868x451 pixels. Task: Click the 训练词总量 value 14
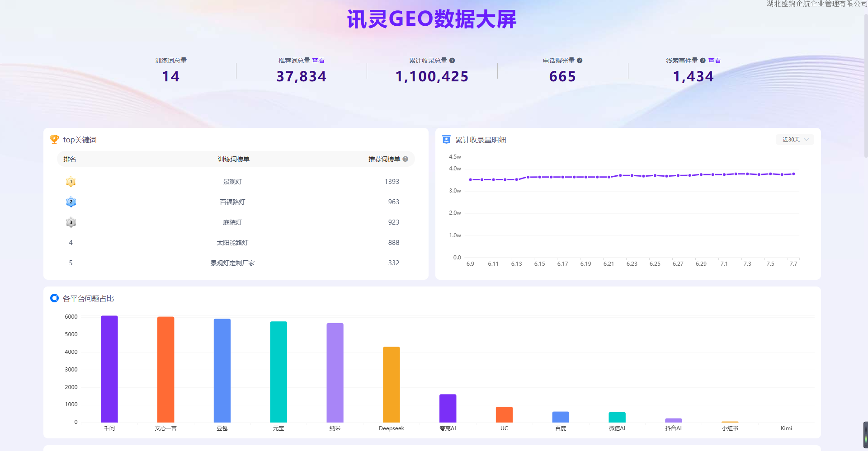[x=171, y=76]
